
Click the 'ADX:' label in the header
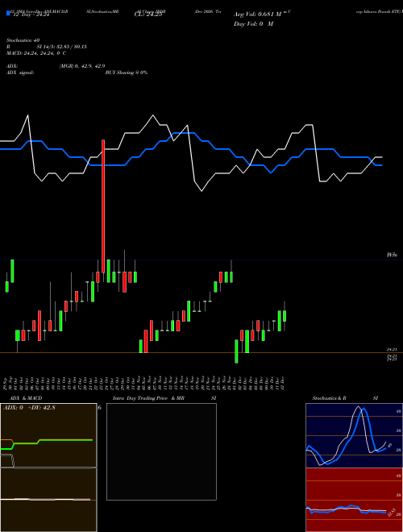(x=12, y=66)
